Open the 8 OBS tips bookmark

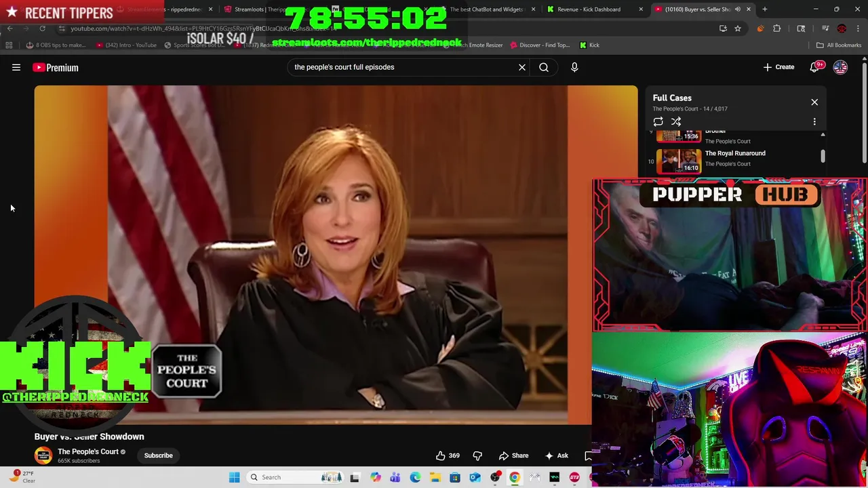[56, 45]
